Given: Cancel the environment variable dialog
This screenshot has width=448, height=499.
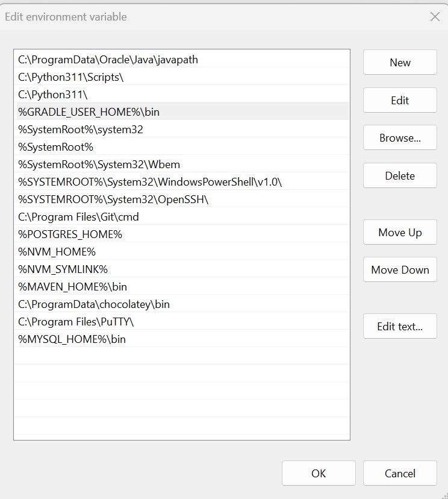Looking at the screenshot, I should click(400, 474).
